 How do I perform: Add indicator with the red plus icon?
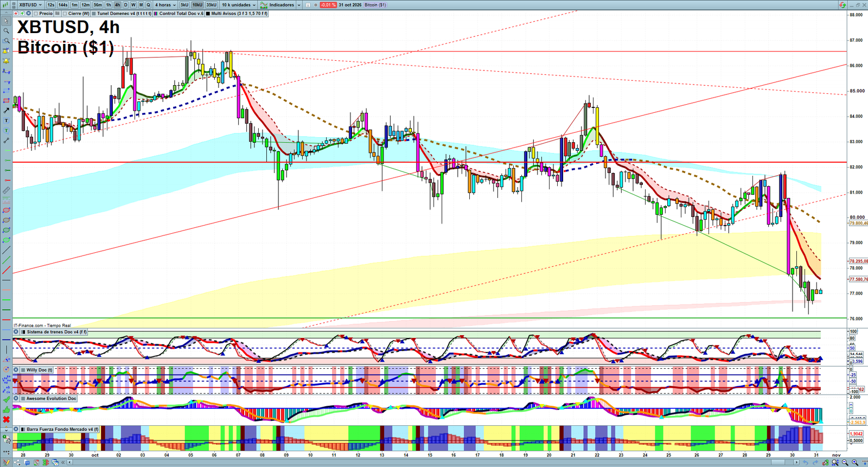point(16,14)
